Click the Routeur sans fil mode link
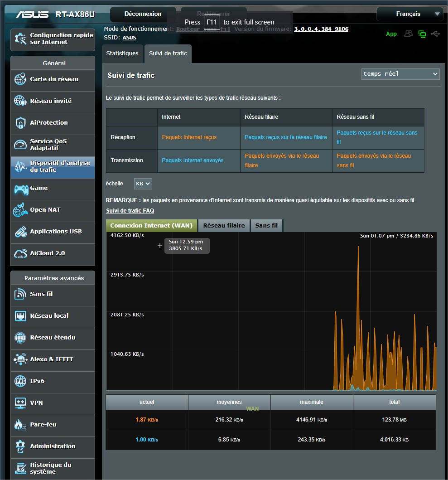This screenshot has height=480, width=448. point(203,29)
